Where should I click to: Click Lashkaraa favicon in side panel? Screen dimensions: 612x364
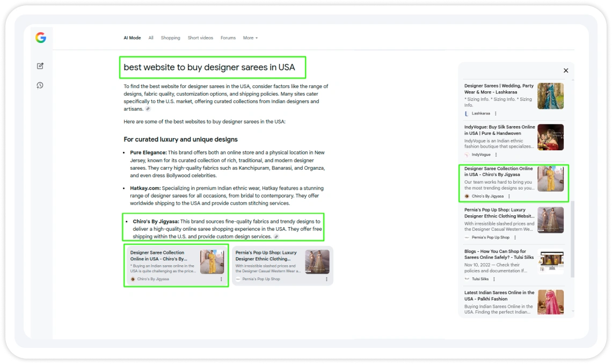click(467, 113)
